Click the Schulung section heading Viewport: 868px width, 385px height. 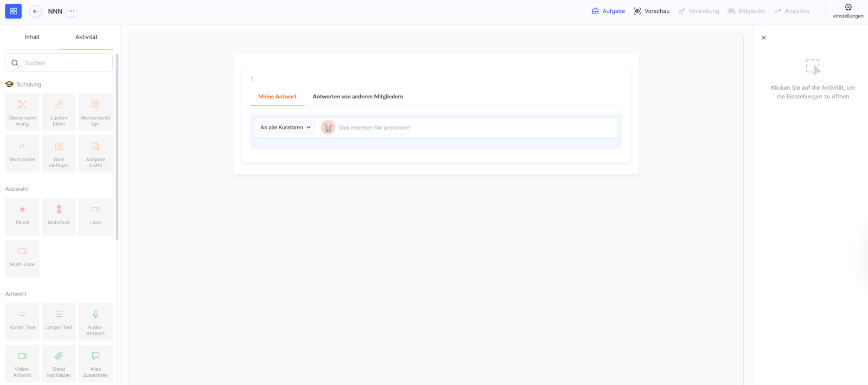29,85
